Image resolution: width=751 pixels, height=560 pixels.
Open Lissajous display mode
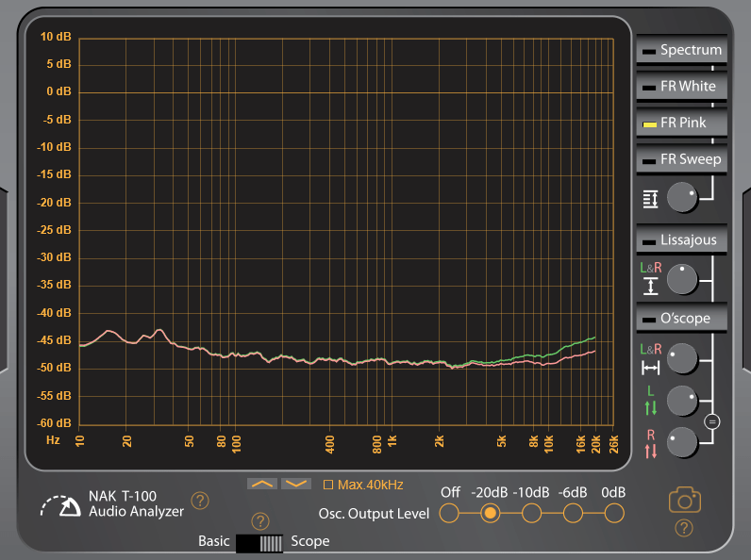[x=681, y=239]
